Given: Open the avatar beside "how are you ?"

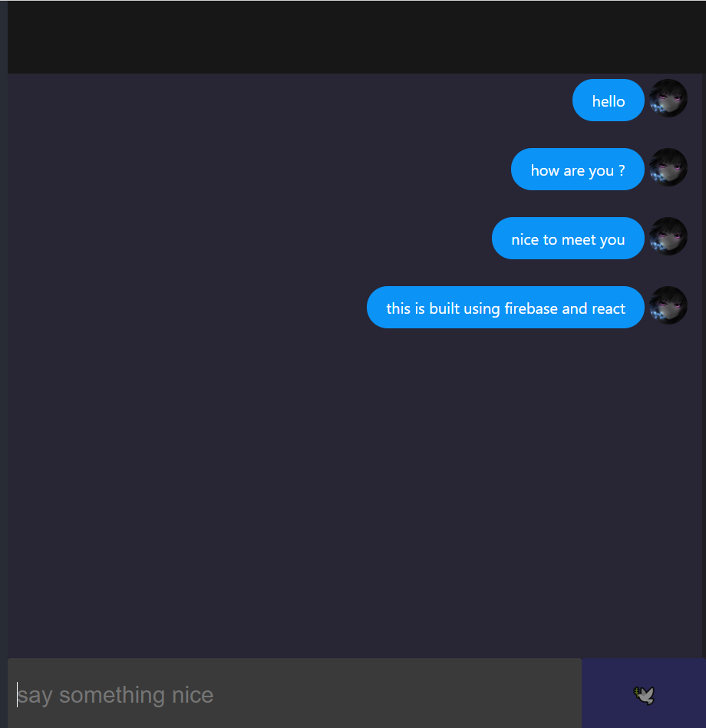Looking at the screenshot, I should pos(668,167).
